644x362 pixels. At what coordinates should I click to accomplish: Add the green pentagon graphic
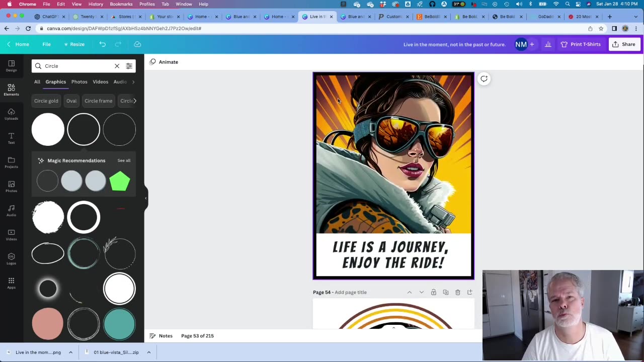point(120,181)
